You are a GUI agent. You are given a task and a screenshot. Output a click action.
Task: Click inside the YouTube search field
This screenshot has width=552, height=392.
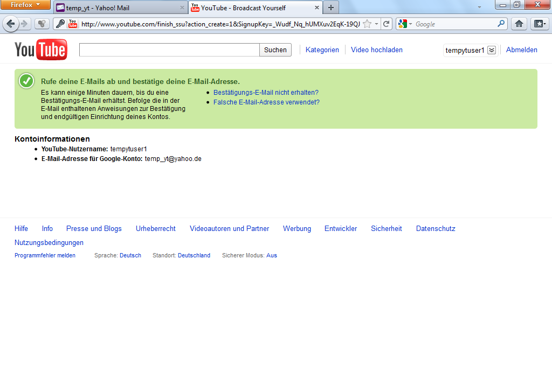169,50
